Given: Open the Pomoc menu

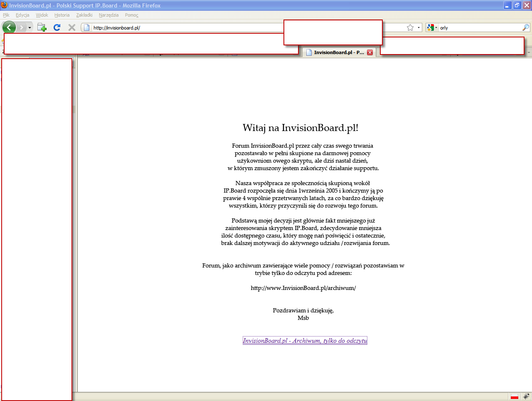Looking at the screenshot, I should (x=132, y=15).
